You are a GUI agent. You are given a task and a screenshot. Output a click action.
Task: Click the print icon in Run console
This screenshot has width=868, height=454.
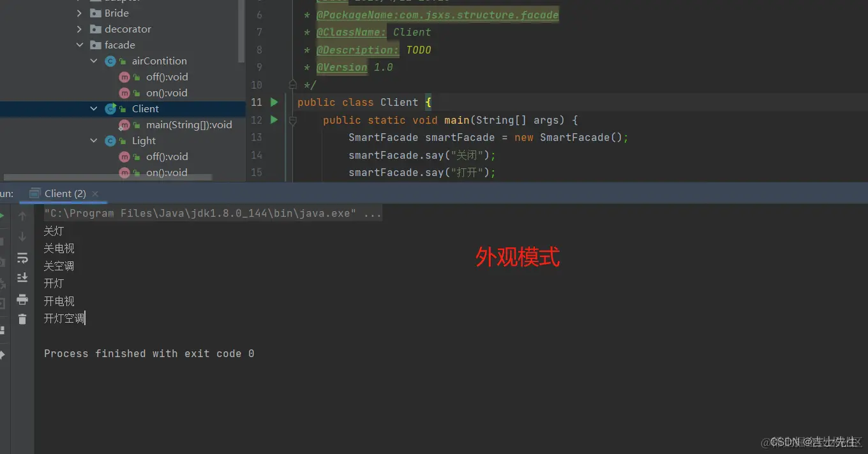(22, 299)
